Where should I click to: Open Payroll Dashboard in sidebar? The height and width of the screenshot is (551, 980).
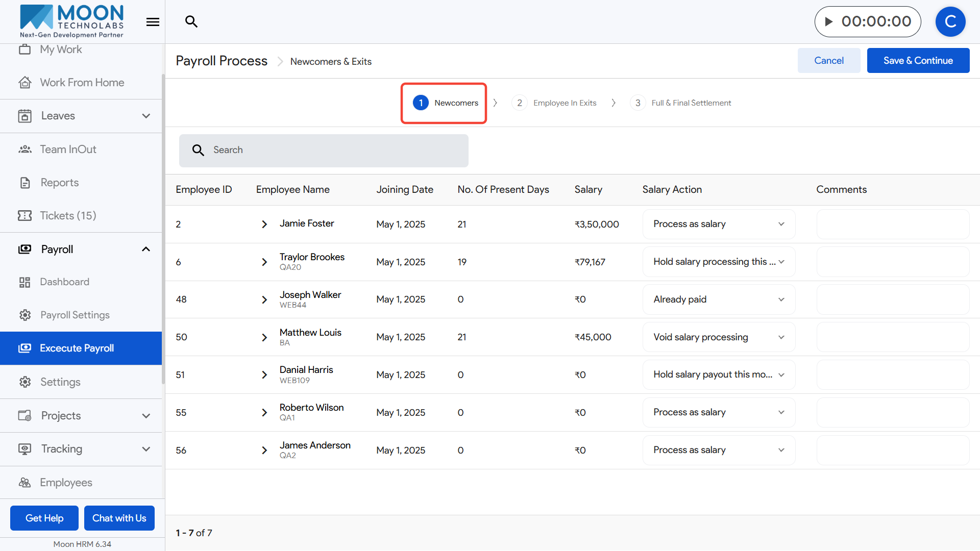64,282
